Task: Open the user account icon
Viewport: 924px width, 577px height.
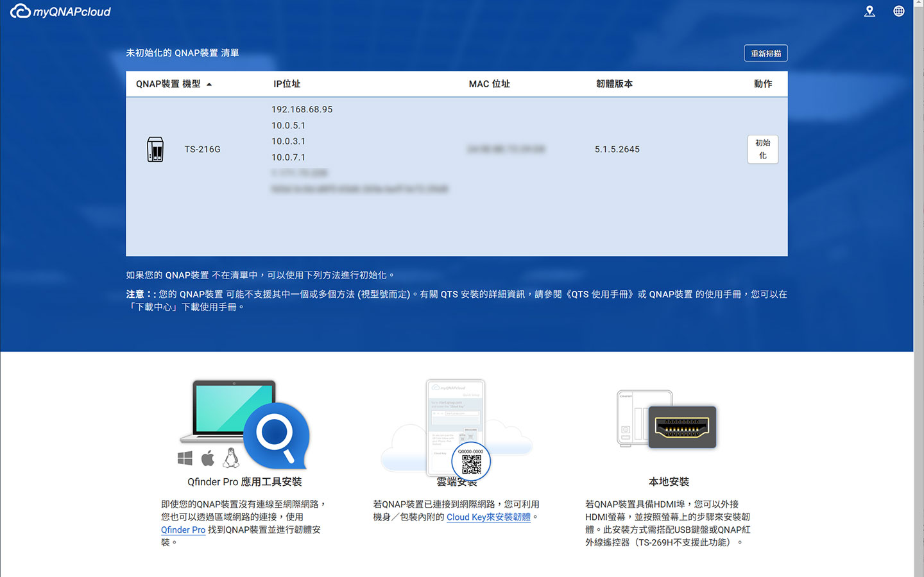Action: click(x=869, y=11)
